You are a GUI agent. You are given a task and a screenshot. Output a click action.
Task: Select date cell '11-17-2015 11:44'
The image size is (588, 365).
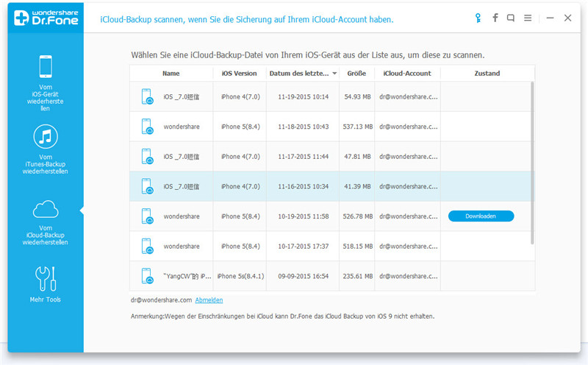tap(303, 157)
